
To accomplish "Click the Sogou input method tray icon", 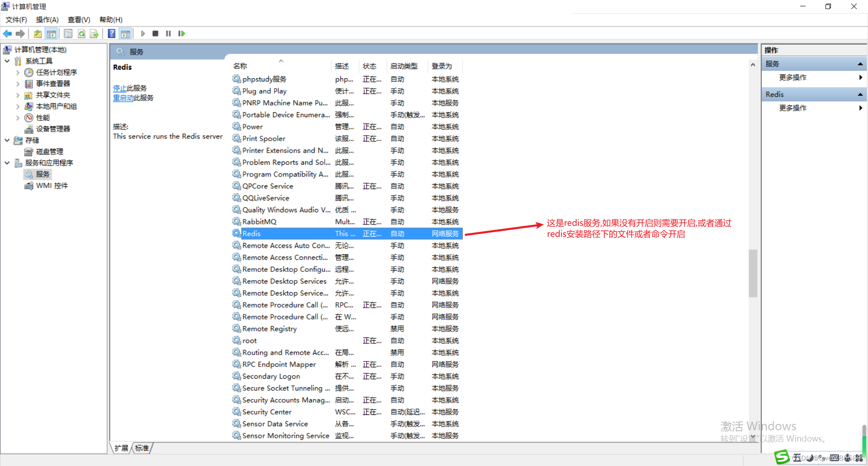I will (x=782, y=457).
